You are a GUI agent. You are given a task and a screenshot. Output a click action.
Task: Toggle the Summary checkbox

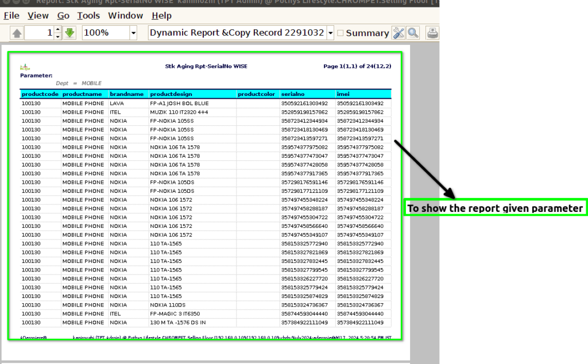(340, 33)
